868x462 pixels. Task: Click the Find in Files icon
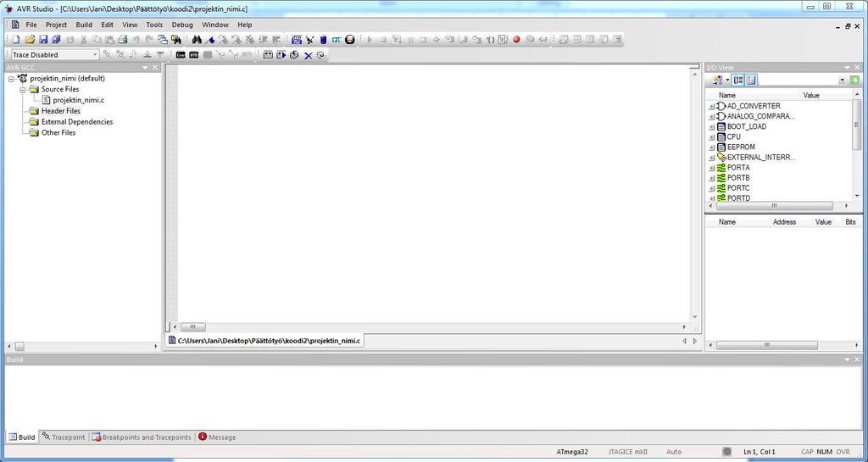click(x=176, y=39)
